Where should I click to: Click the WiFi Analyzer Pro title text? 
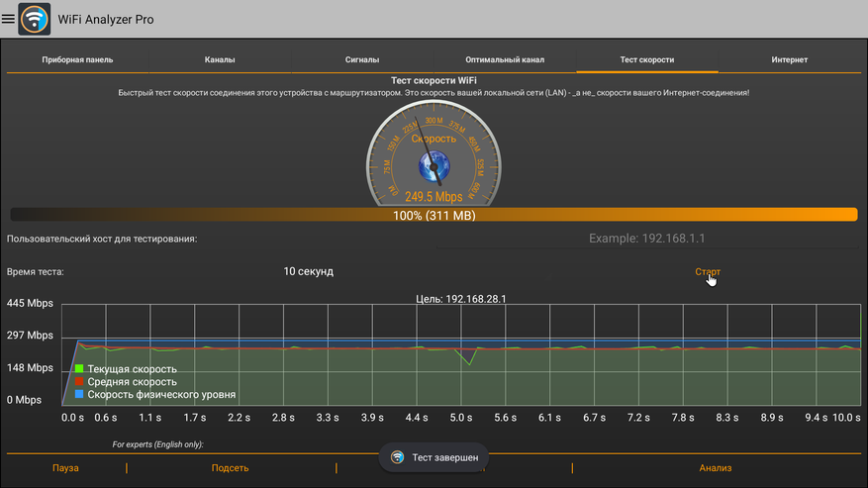(x=106, y=20)
